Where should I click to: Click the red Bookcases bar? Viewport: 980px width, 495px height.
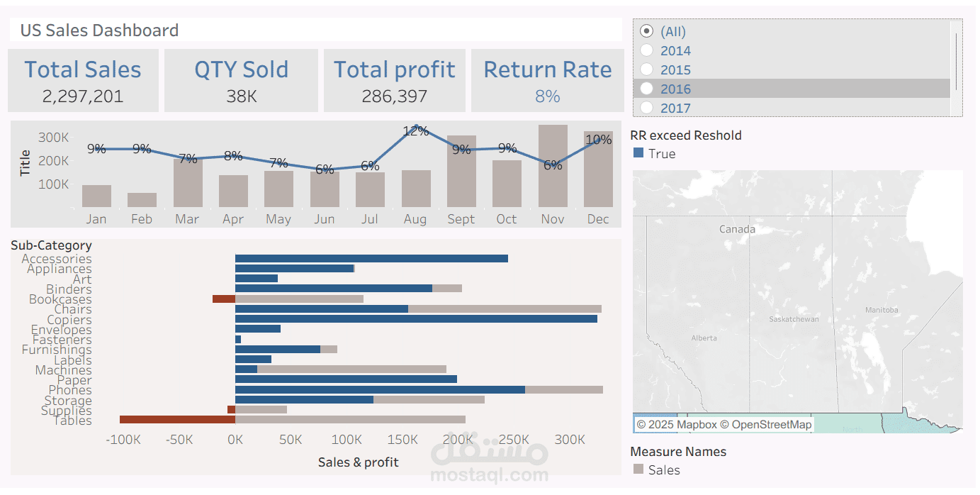click(223, 299)
